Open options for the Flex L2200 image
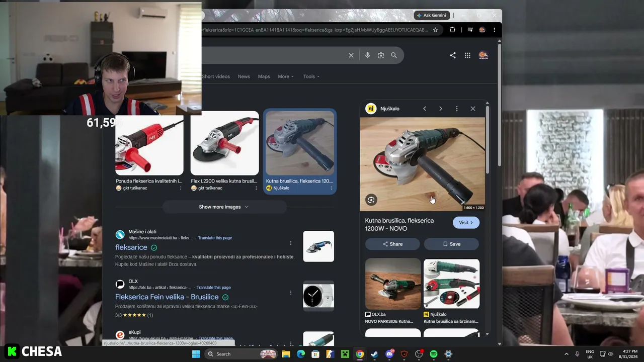644x362 pixels. [256, 188]
